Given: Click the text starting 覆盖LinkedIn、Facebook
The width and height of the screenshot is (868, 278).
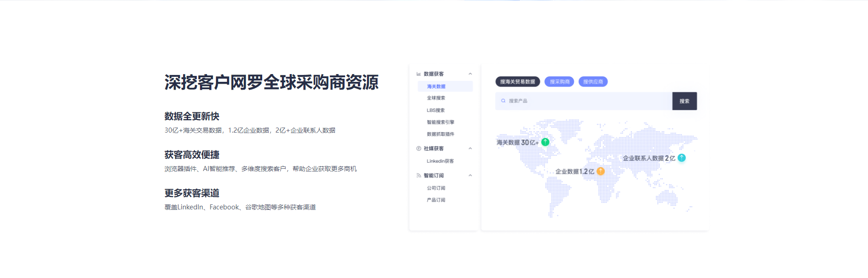Looking at the screenshot, I should [x=240, y=207].
